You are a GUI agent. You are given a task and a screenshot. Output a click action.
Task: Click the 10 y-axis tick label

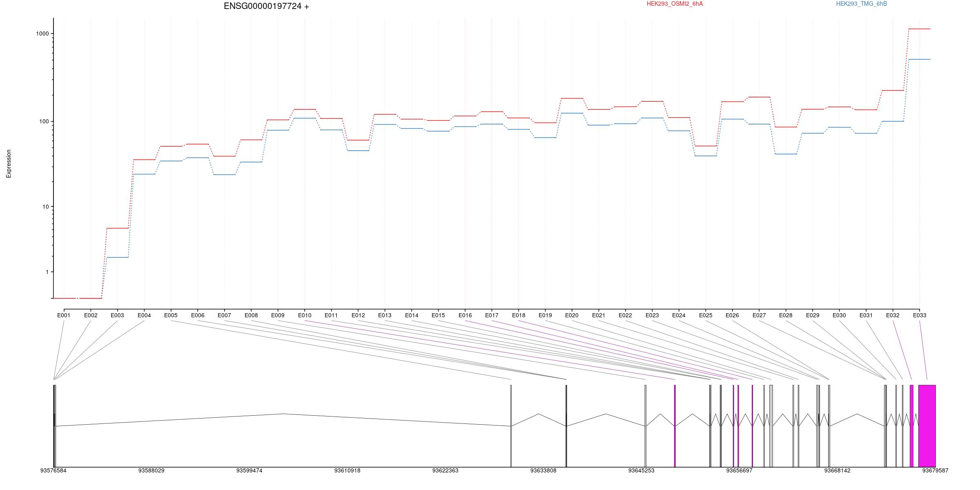[45, 207]
